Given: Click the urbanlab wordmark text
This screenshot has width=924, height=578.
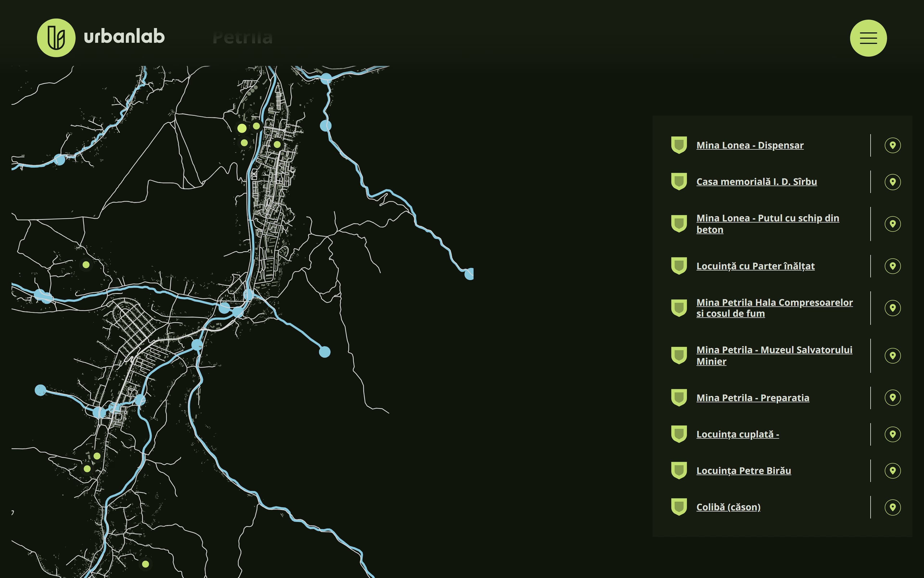Looking at the screenshot, I should coord(124,36).
